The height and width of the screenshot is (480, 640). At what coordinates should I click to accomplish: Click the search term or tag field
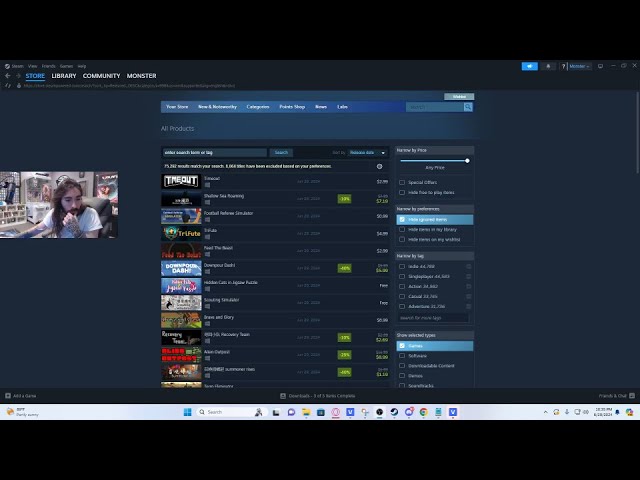point(214,153)
